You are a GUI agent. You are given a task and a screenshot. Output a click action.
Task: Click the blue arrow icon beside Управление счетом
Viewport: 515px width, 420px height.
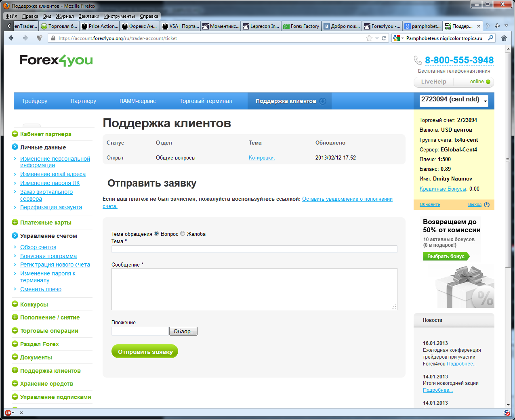(15, 235)
